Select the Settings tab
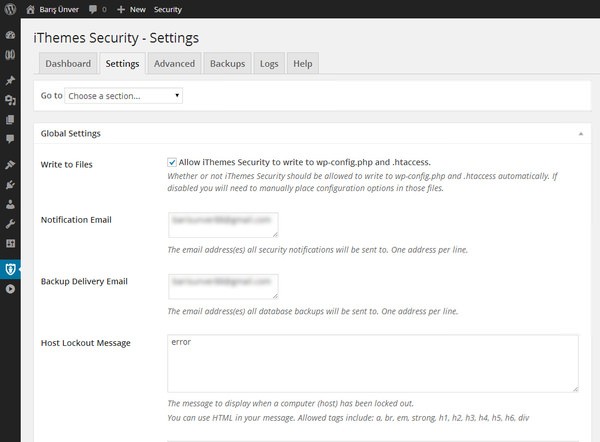 coord(122,64)
